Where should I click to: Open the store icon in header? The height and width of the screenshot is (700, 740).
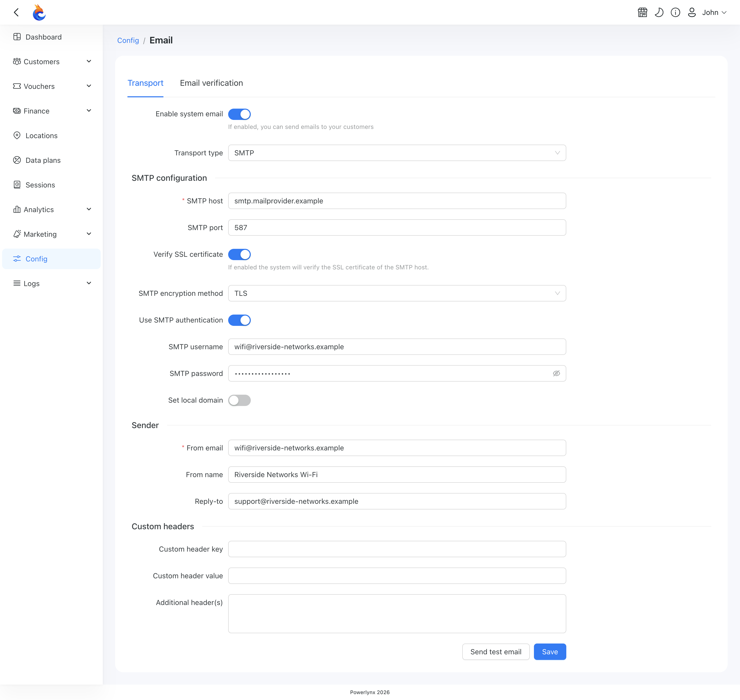pyautogui.click(x=643, y=12)
